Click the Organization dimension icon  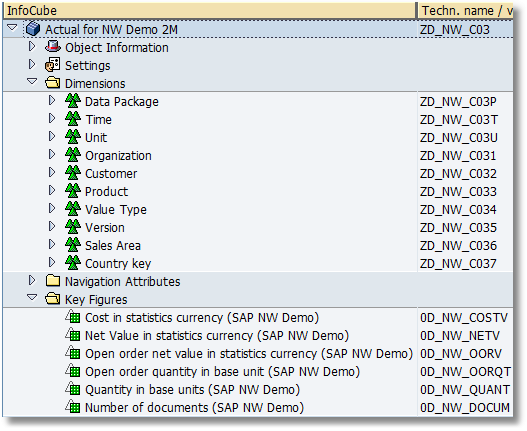[x=73, y=155]
